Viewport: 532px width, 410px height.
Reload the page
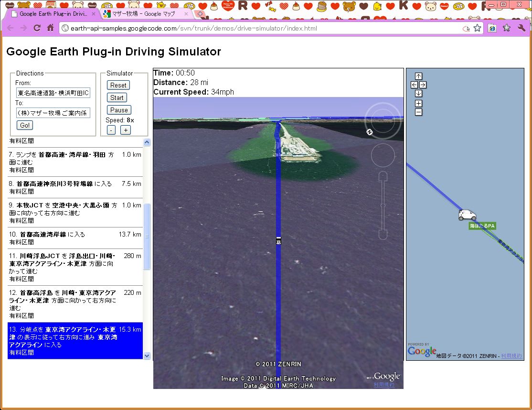tap(37, 28)
